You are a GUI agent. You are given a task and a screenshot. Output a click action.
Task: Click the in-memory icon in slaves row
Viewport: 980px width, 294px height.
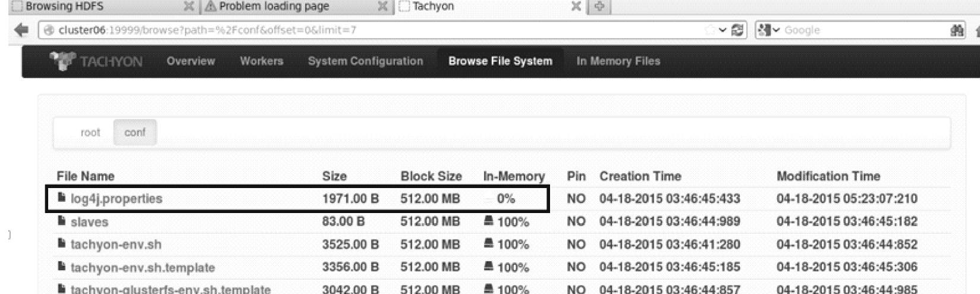click(x=489, y=221)
